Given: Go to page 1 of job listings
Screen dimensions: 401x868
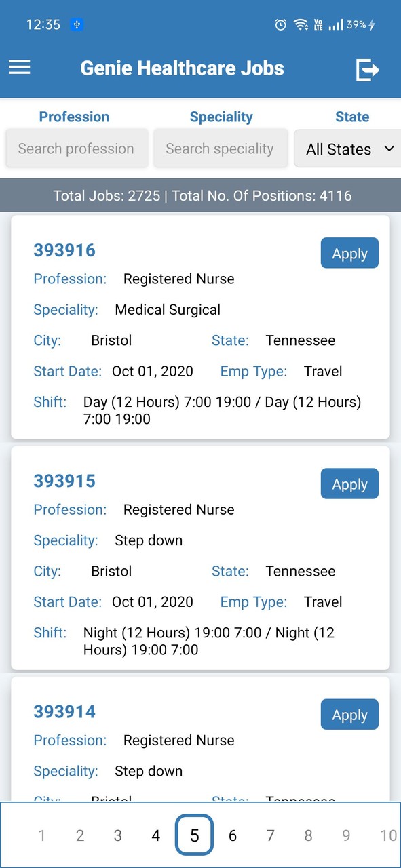Looking at the screenshot, I should [41, 835].
